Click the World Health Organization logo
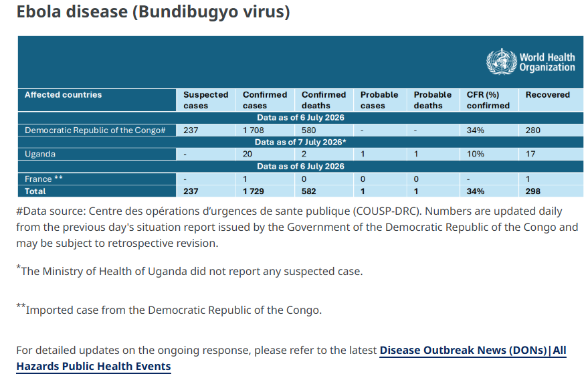 (x=530, y=62)
